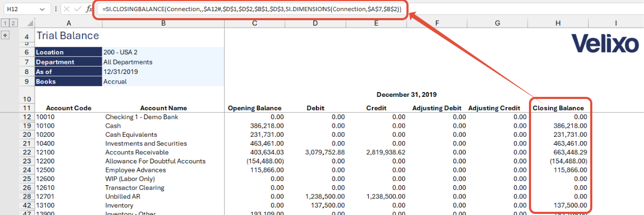This screenshot has width=644, height=215.
Task: Click the Unbilled AR cell
Action: pos(164,196)
